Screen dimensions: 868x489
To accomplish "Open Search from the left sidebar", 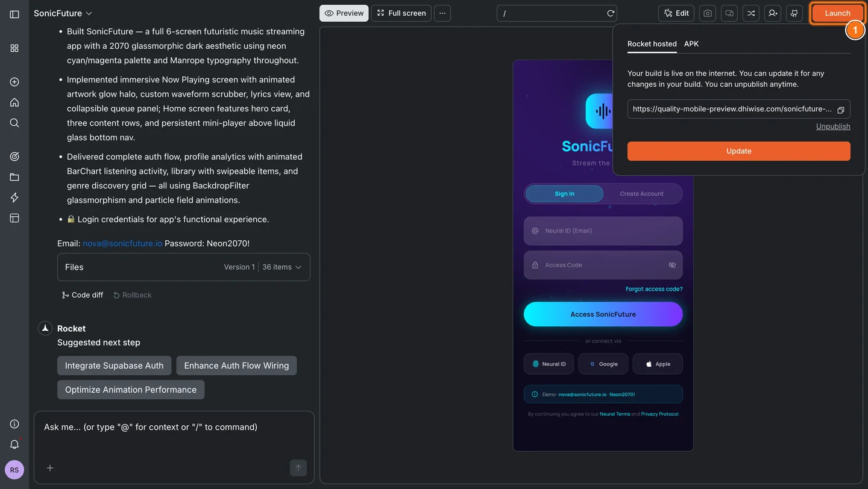I will pyautogui.click(x=14, y=123).
